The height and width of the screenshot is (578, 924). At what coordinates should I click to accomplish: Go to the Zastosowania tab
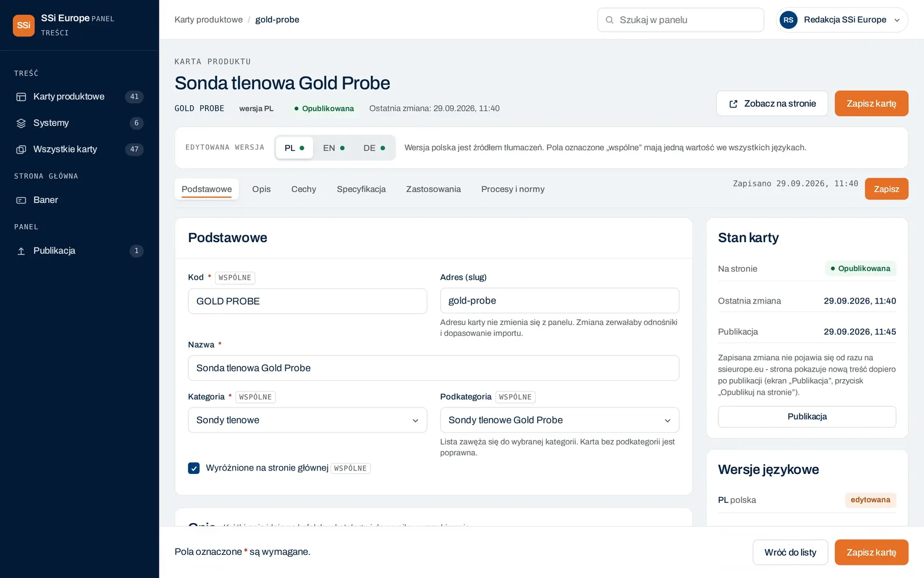point(434,190)
